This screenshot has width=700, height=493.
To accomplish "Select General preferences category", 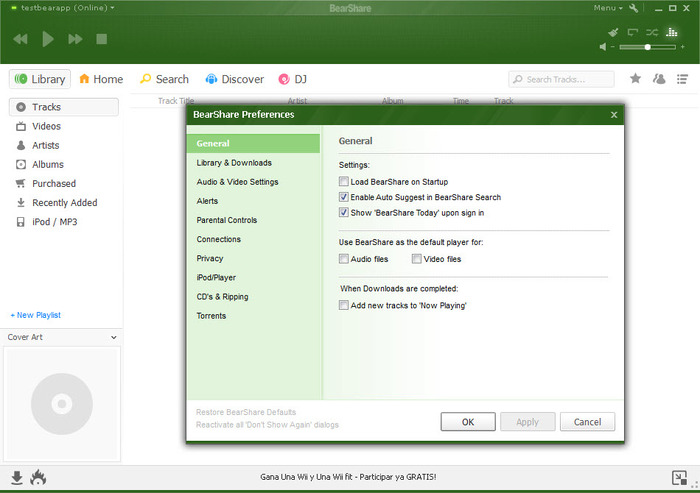I will [254, 143].
